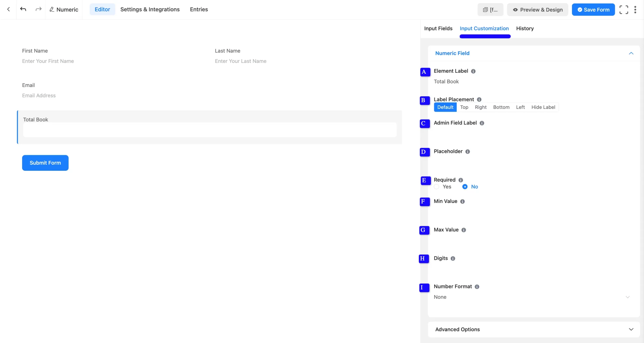This screenshot has height=343, width=644.
Task: Open the three-dot more options menu
Action: 635,10
